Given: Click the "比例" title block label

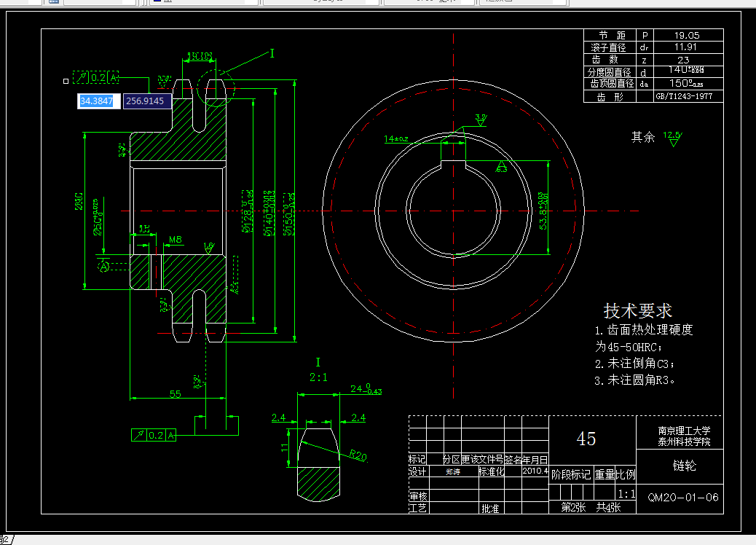Looking at the screenshot, I should pyautogui.click(x=626, y=474).
